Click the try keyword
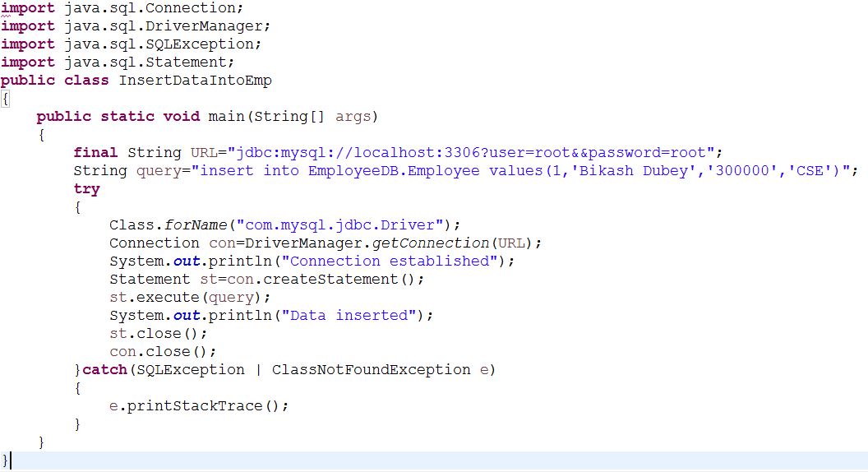The height and width of the screenshot is (472, 868). tap(86, 188)
